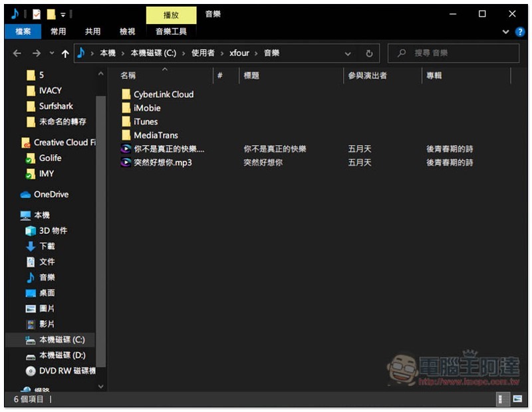Screen dimensions: 532x412
Task: Open recent locations dropdown arrow
Action: click(x=52, y=53)
